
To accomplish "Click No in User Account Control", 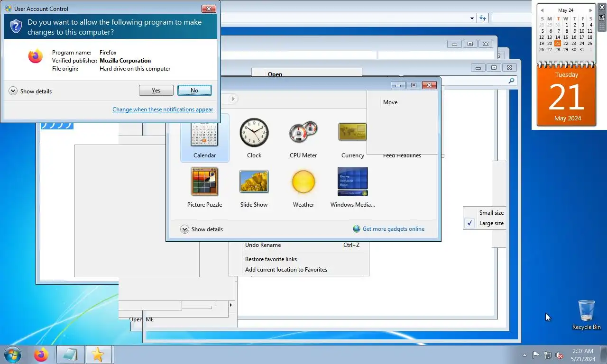I will pyautogui.click(x=194, y=91).
